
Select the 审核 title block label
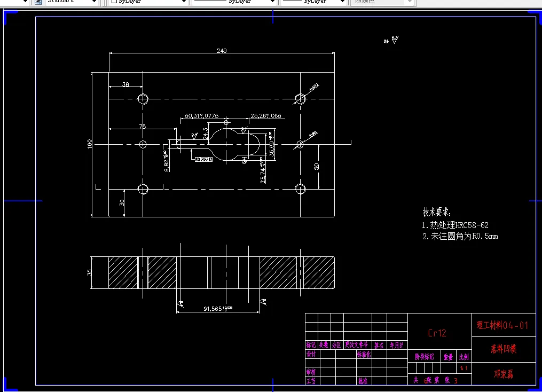pyautogui.click(x=311, y=372)
